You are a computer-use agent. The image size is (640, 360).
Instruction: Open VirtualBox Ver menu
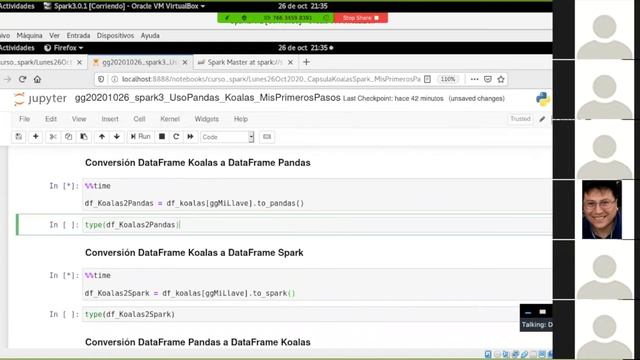[x=54, y=36]
